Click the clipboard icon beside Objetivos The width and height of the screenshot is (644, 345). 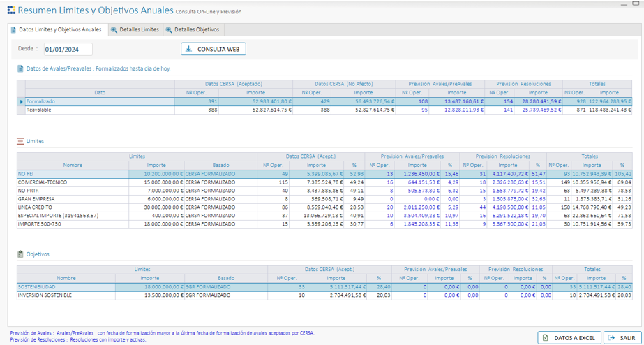20,254
